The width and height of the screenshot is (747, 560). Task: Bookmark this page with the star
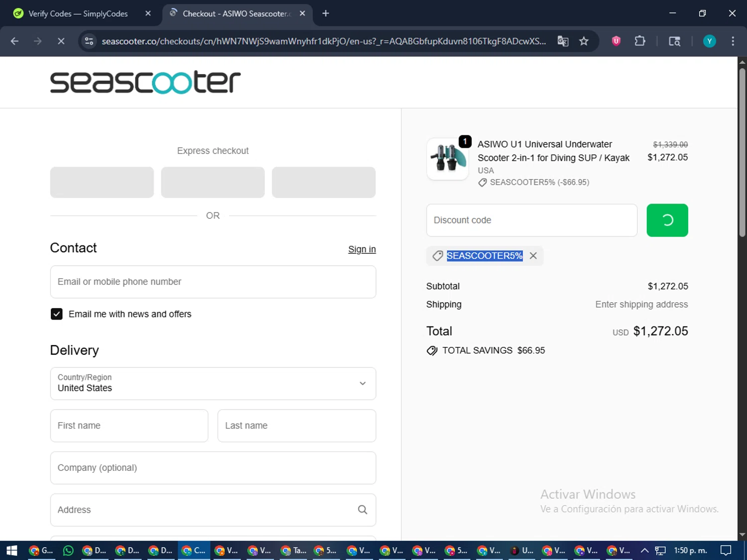(584, 41)
